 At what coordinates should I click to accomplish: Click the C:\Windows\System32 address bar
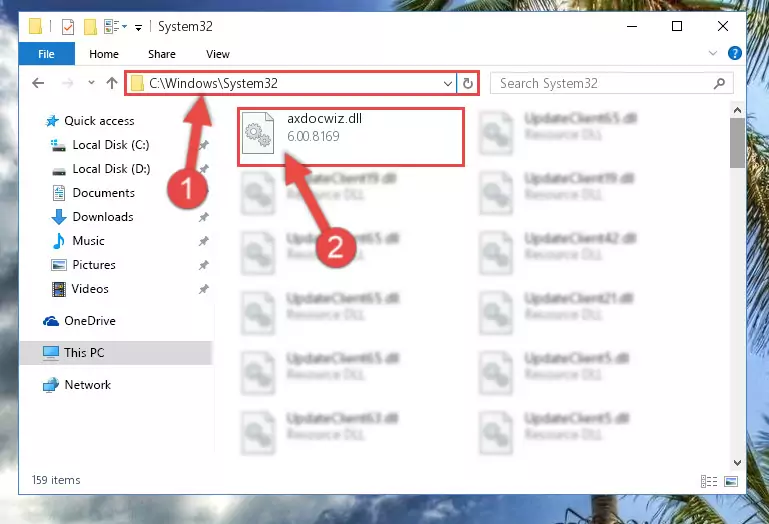pyautogui.click(x=289, y=83)
